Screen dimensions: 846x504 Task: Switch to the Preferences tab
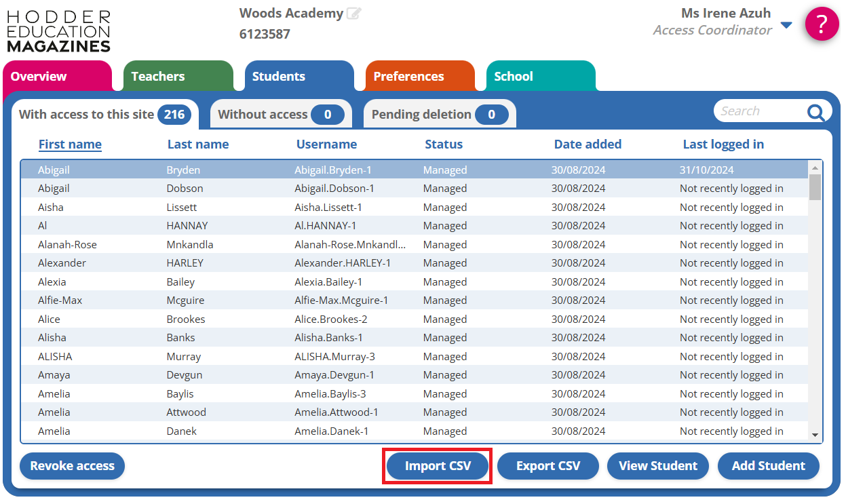point(408,77)
